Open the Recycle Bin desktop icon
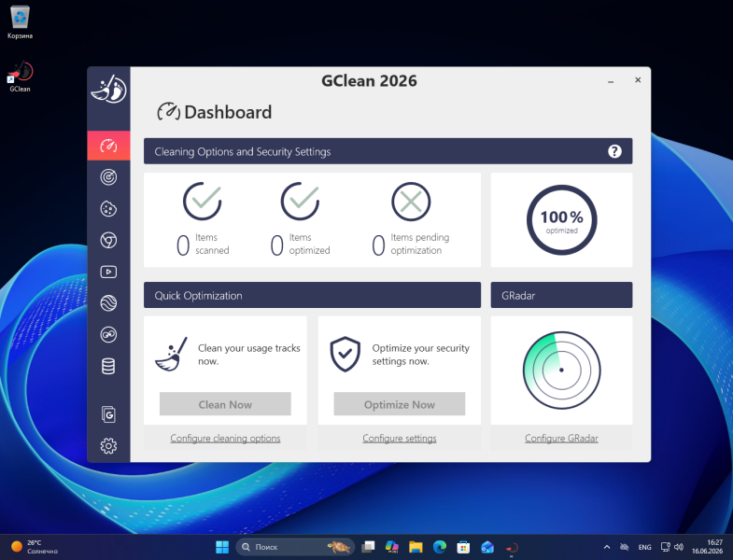 click(20, 22)
